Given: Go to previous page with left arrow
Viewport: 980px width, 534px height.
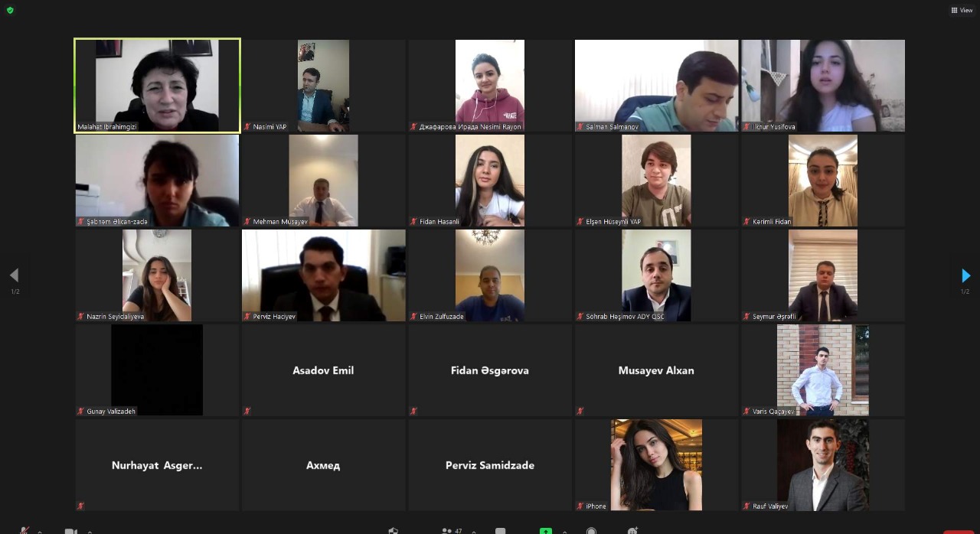Looking at the screenshot, I should (14, 275).
